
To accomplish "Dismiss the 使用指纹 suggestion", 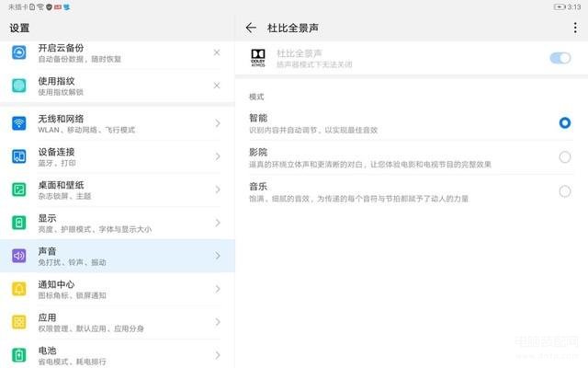I will pos(217,86).
